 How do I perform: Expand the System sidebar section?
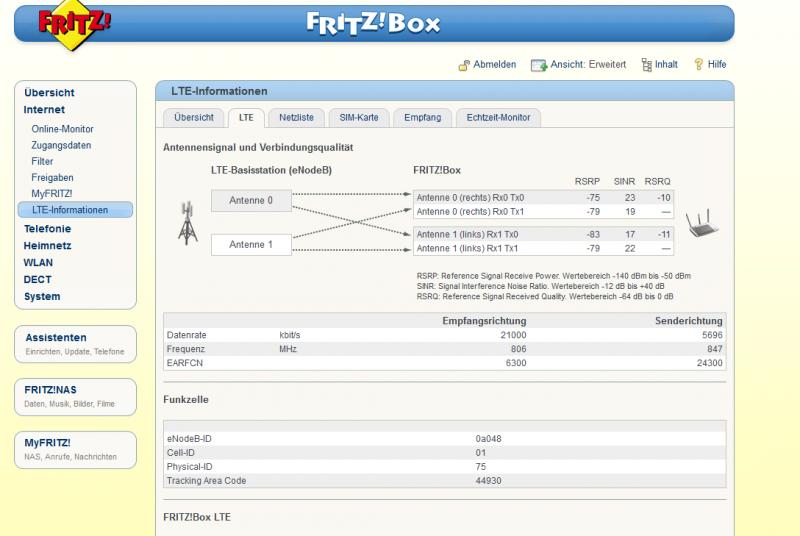tap(42, 297)
